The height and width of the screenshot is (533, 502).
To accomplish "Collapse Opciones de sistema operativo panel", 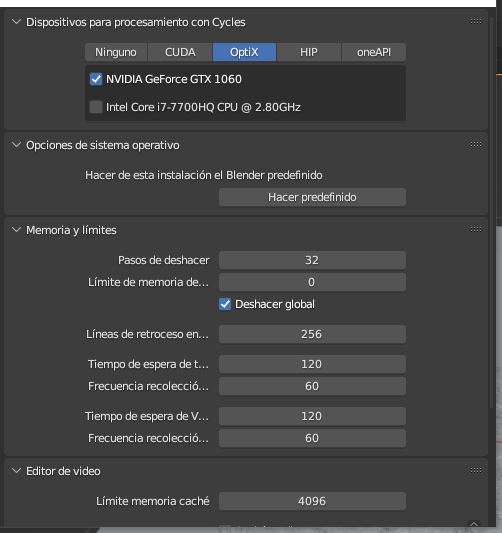I will click(16, 145).
